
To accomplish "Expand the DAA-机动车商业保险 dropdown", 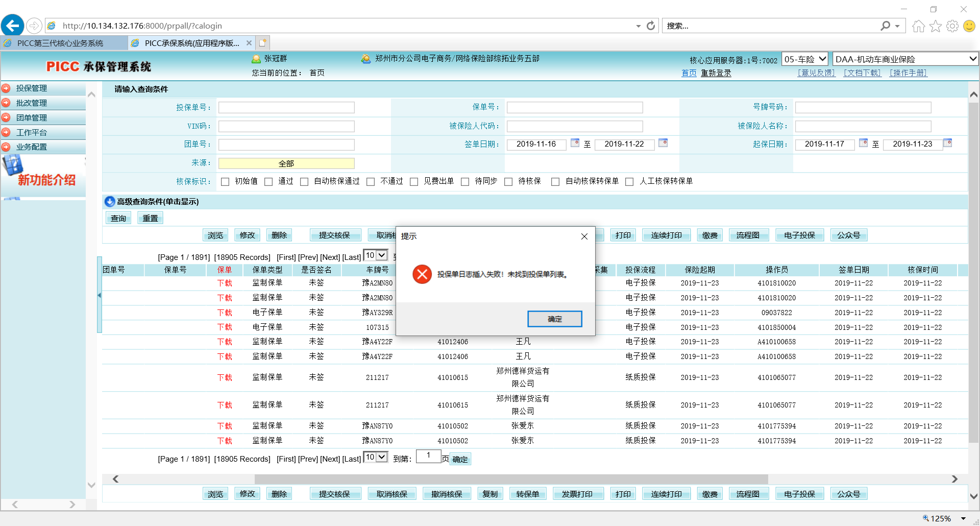I will coord(905,59).
